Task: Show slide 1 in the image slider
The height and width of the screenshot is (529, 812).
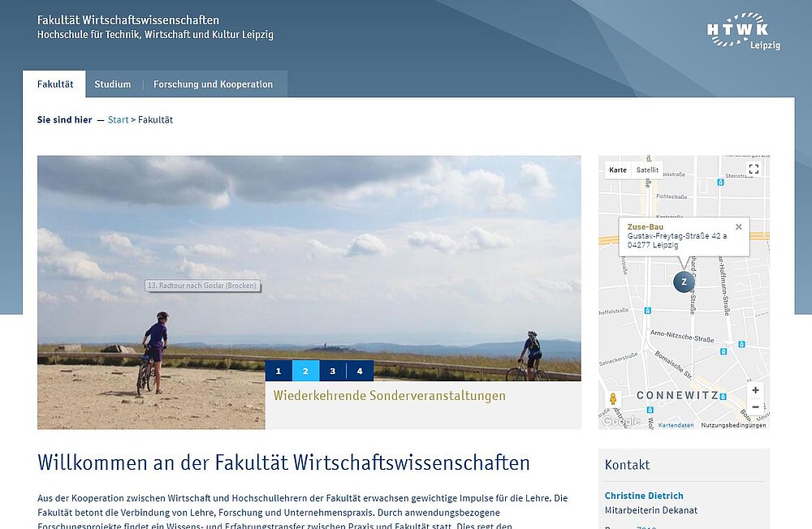Action: 279,372
